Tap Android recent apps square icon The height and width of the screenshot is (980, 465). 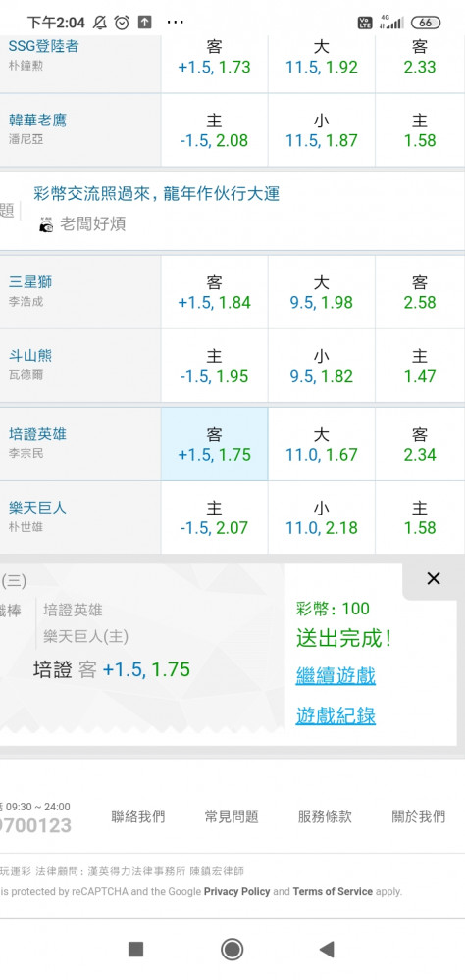[x=135, y=950]
